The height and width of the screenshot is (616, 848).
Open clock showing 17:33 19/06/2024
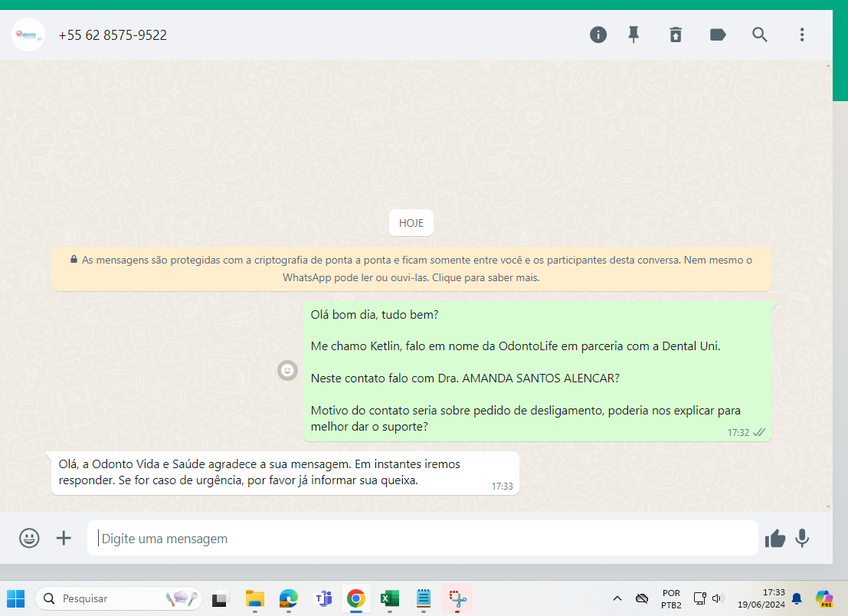pos(761,598)
